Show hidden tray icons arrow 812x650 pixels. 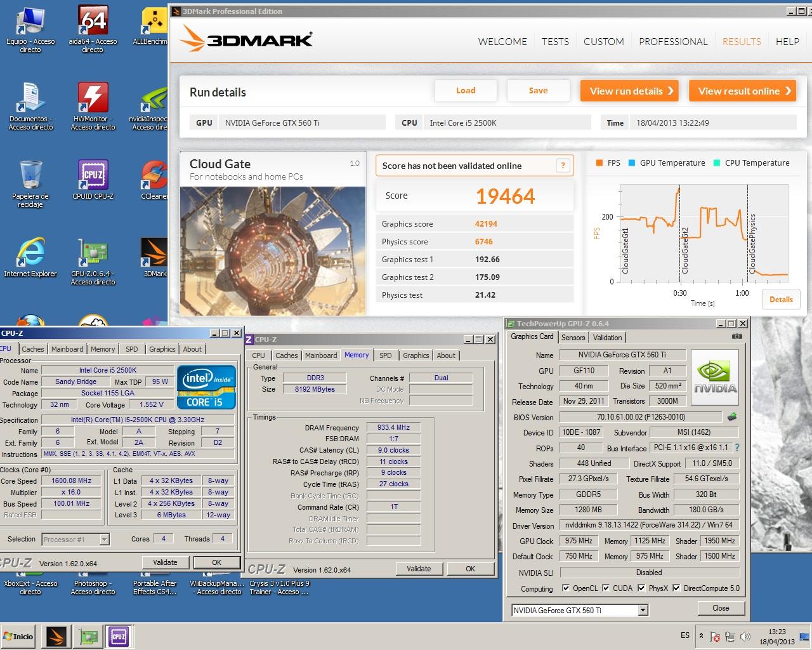(x=701, y=635)
